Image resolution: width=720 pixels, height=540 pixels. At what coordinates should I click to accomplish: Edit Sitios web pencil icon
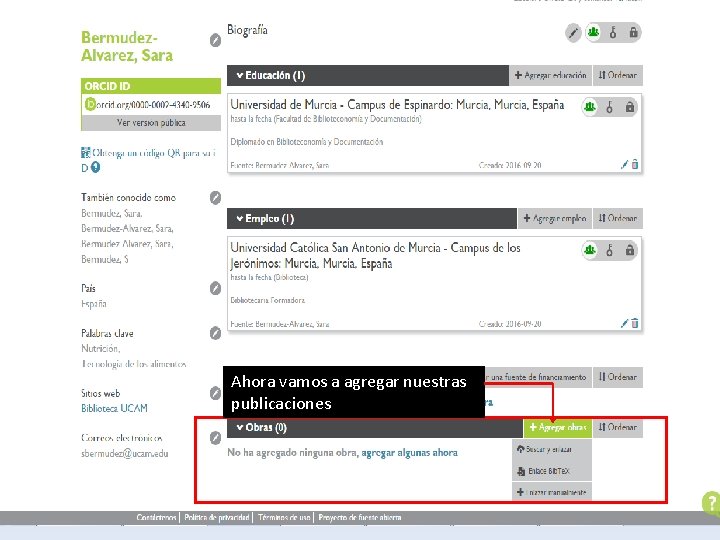pos(215,394)
